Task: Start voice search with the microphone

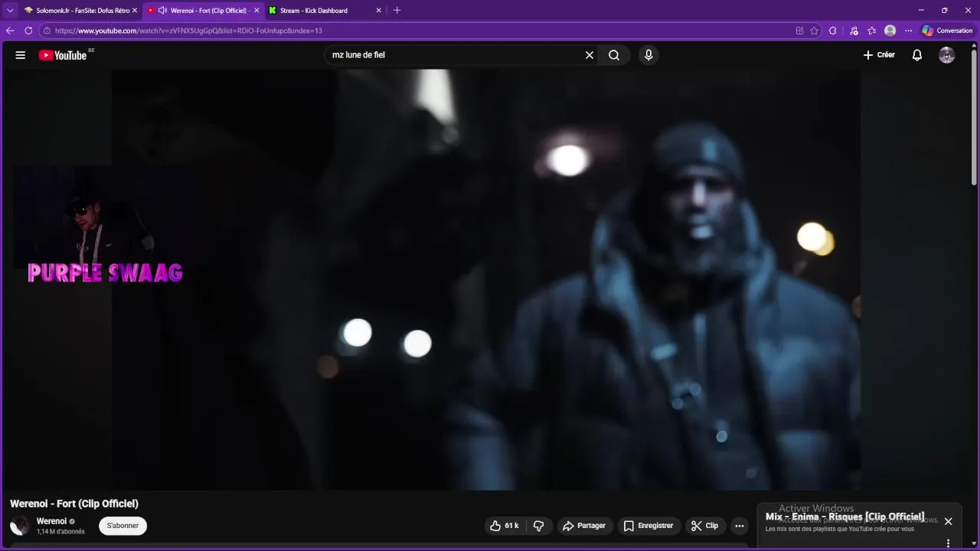Action: click(x=648, y=55)
